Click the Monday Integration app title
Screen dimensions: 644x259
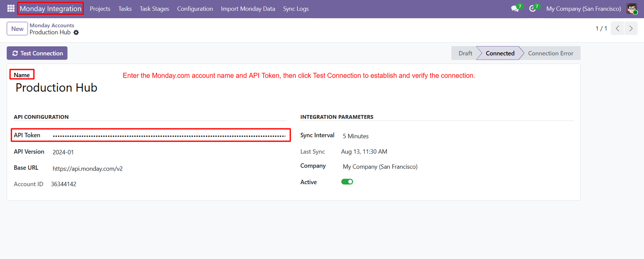[x=50, y=8]
